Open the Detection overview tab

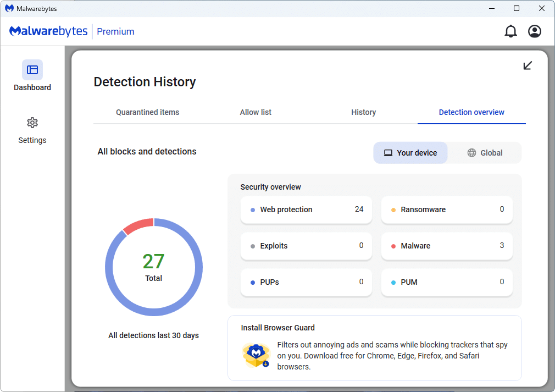pyautogui.click(x=471, y=112)
